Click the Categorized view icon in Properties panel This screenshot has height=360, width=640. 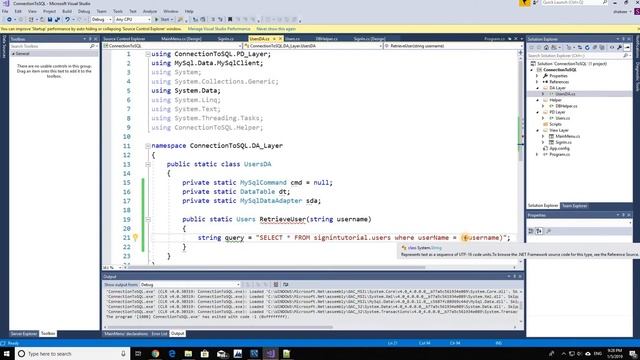click(x=531, y=231)
